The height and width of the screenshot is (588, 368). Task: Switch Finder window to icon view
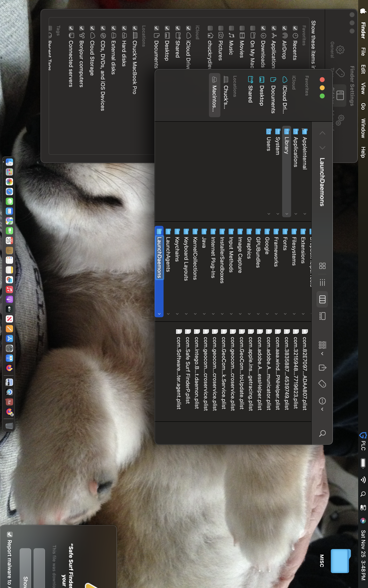pyautogui.click(x=322, y=266)
